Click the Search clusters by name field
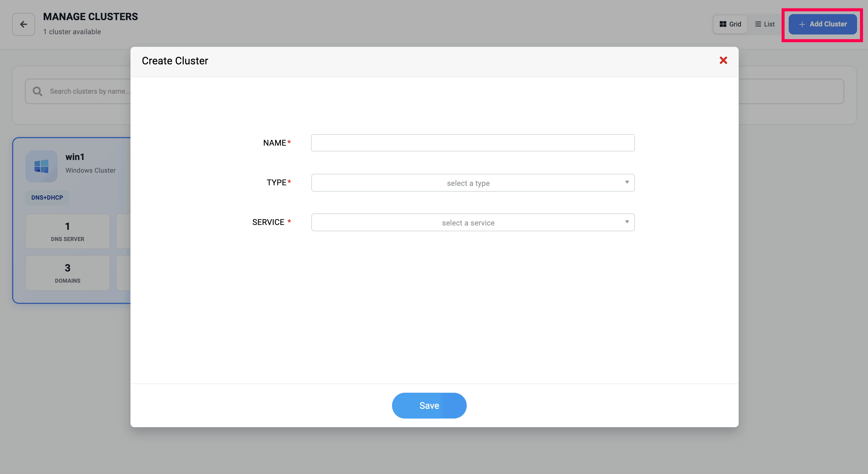The height and width of the screenshot is (474, 868). (x=89, y=91)
